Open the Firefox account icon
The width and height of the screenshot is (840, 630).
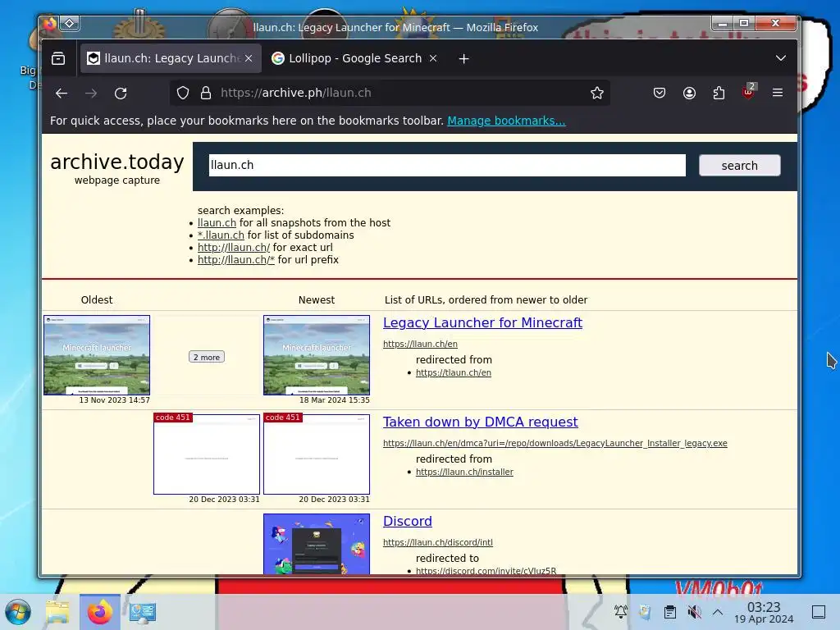(x=689, y=94)
